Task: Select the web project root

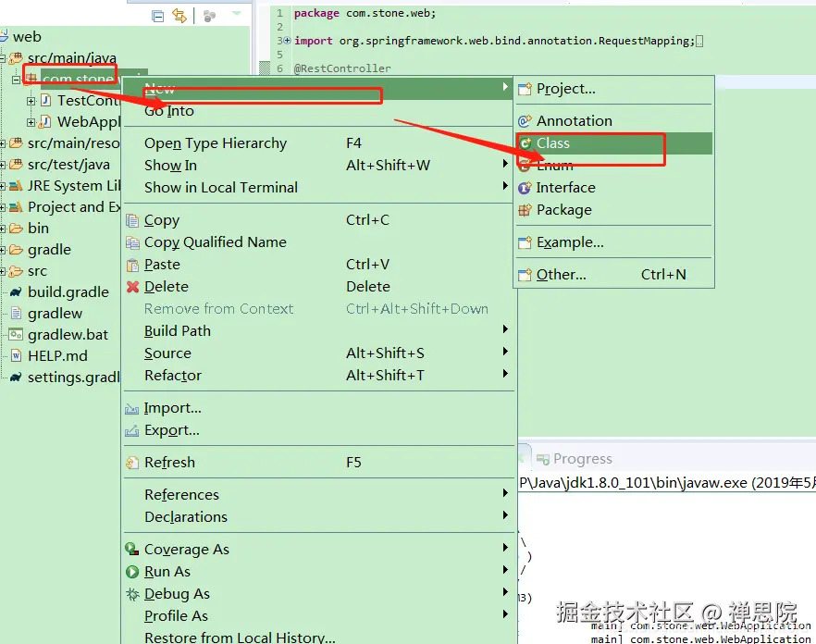Action: 27,37
